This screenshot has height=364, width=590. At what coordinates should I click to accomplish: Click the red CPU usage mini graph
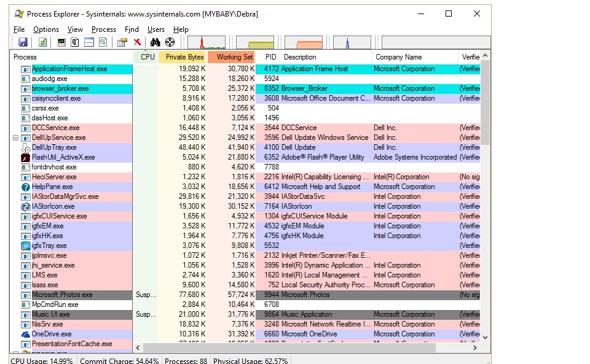click(206, 42)
